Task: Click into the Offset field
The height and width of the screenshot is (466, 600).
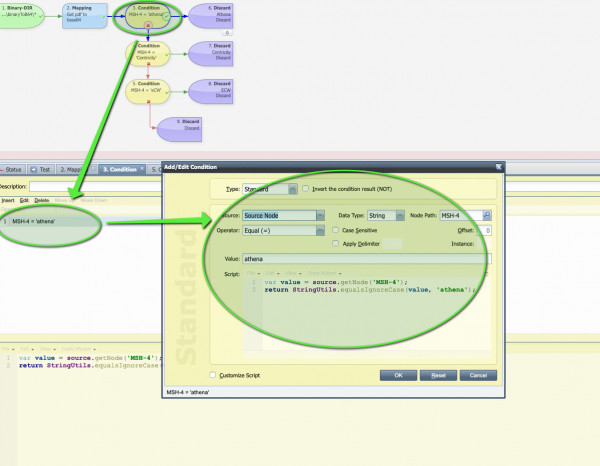Action: 485,230
